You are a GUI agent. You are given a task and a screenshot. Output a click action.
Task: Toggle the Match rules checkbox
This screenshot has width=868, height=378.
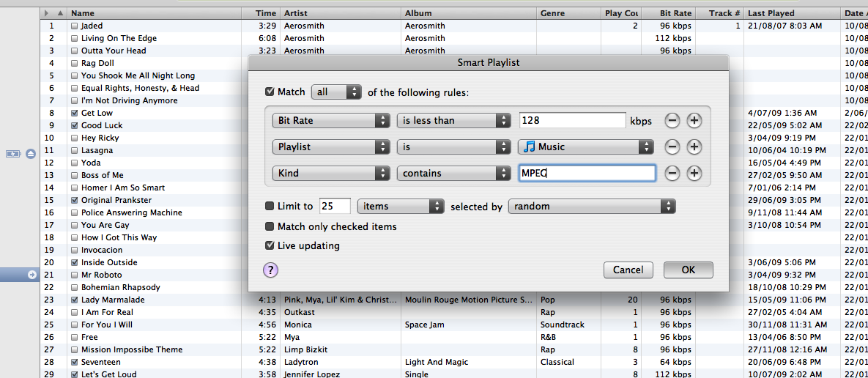270,92
